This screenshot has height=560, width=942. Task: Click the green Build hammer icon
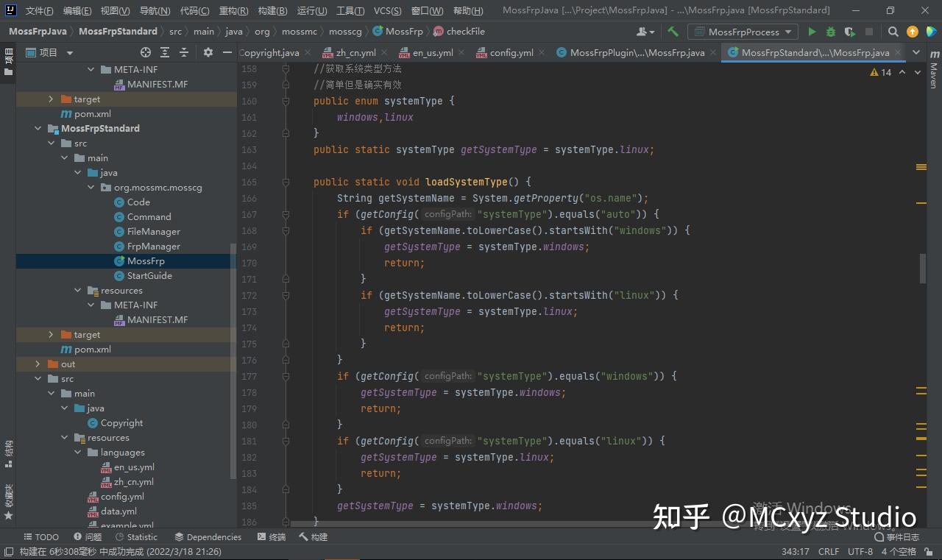click(x=672, y=32)
